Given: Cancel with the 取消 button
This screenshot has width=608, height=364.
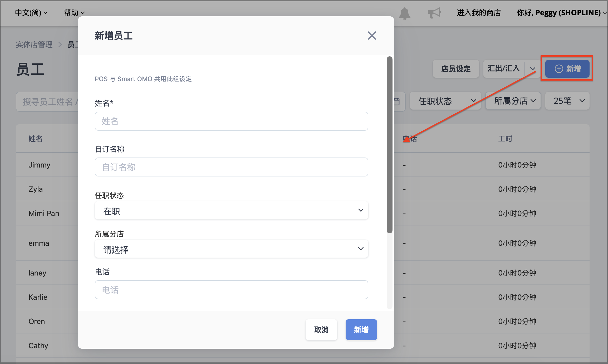Looking at the screenshot, I should 321,330.
